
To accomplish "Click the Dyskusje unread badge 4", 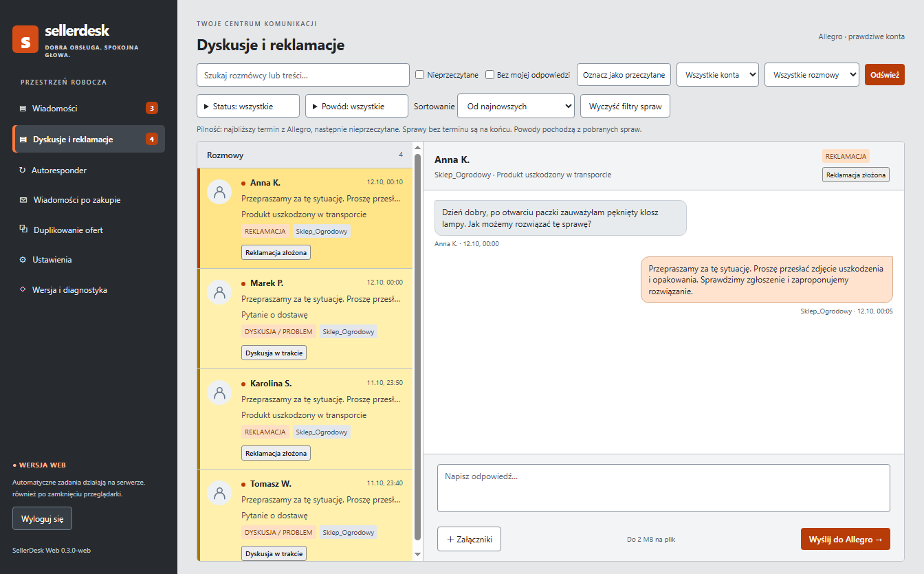I will point(152,139).
